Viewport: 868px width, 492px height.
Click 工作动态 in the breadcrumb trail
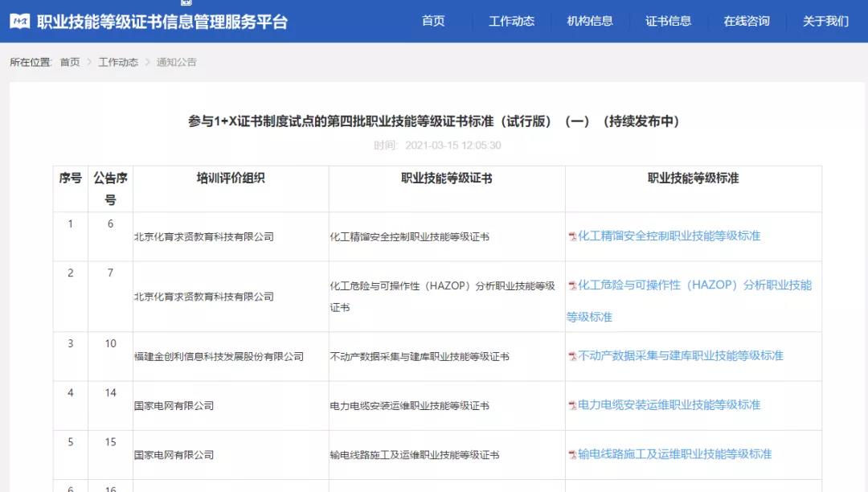[118, 62]
